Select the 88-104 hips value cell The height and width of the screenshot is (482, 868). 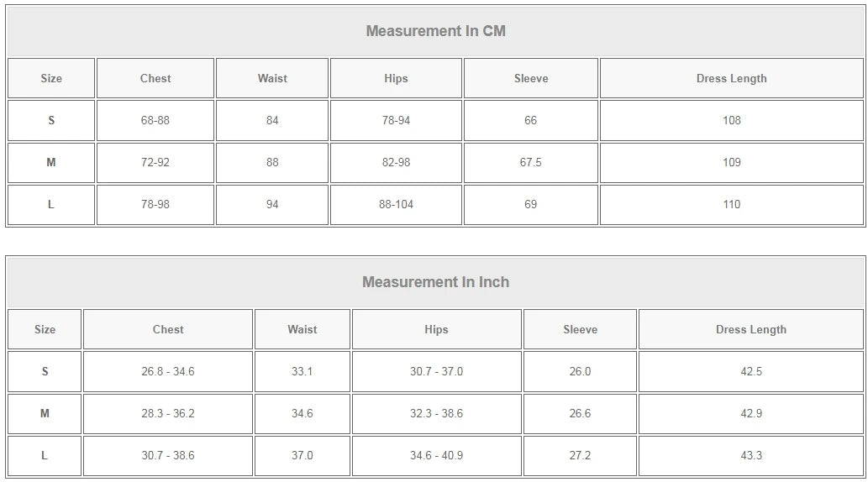click(396, 205)
